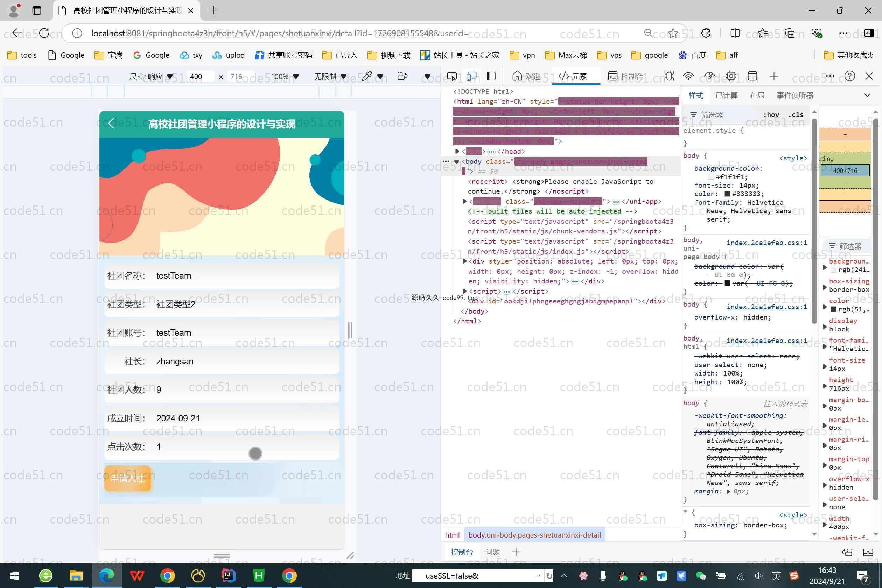Add more DevTools tools plus icon
Screen dimensions: 882x588
tap(774, 77)
